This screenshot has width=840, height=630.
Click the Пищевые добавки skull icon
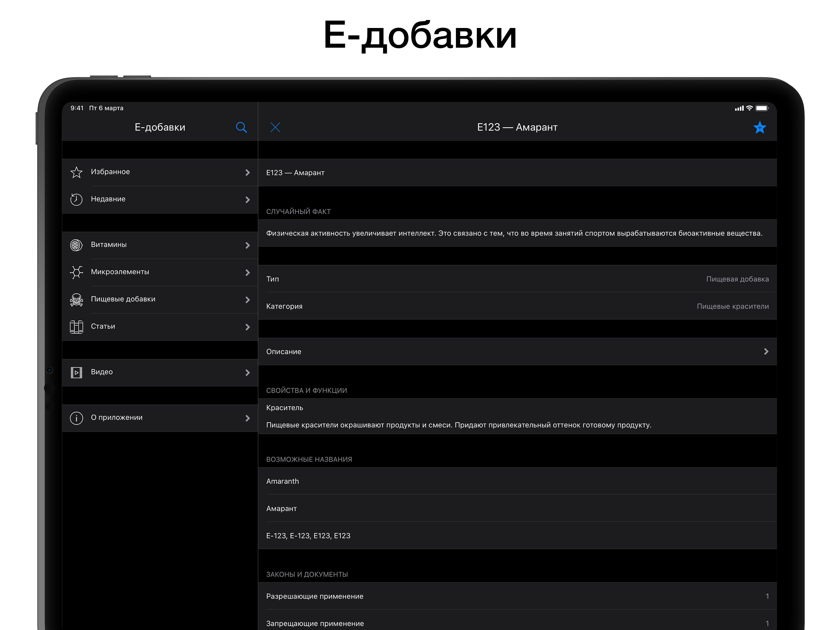(76, 299)
